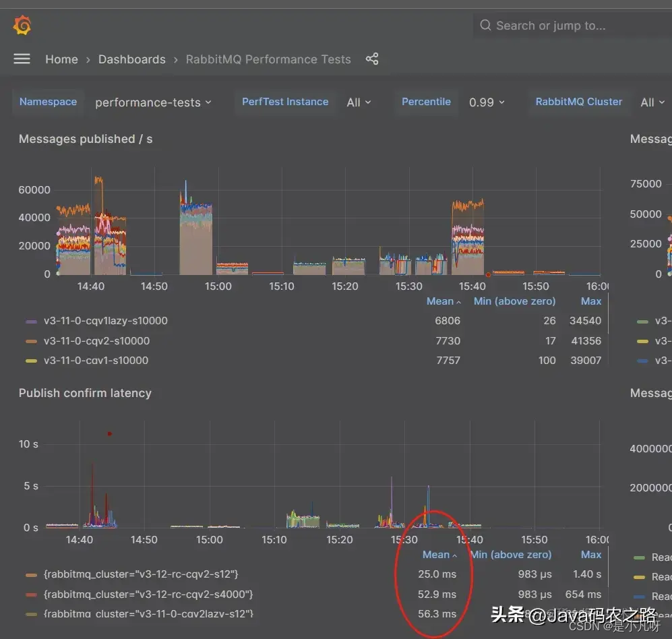Open the RabbitMQ Cluster dropdown

point(652,102)
